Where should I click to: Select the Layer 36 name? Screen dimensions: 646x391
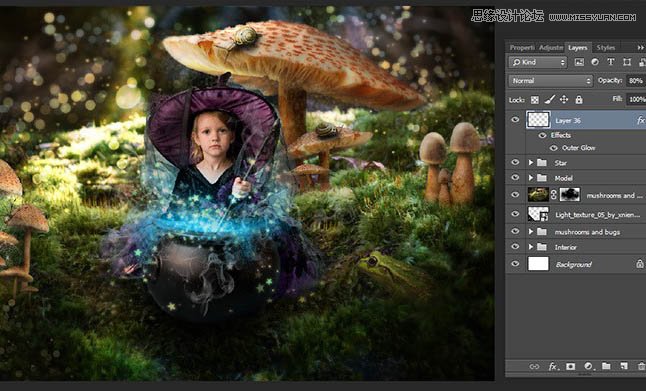(568, 121)
